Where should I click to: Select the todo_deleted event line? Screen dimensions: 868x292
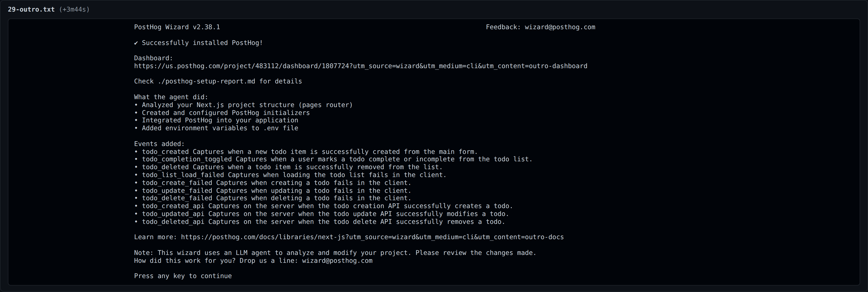(288, 167)
